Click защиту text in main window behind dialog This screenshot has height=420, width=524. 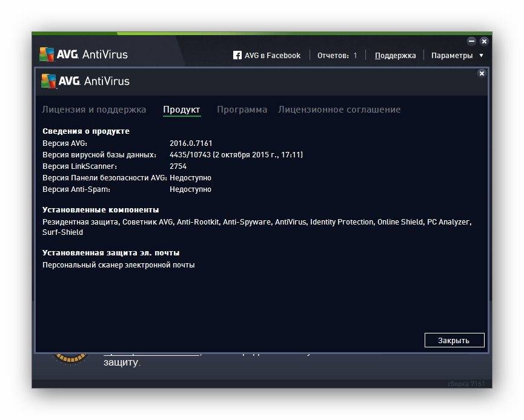pos(122,363)
